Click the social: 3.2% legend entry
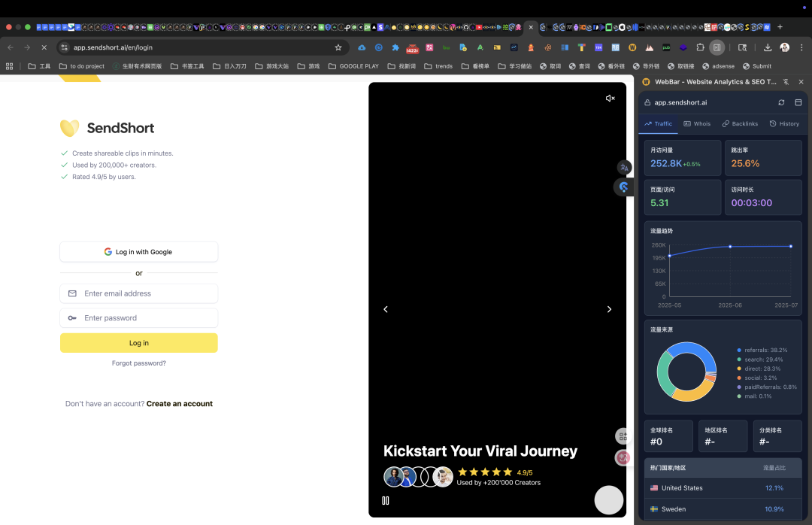The width and height of the screenshot is (812, 525). click(x=756, y=378)
